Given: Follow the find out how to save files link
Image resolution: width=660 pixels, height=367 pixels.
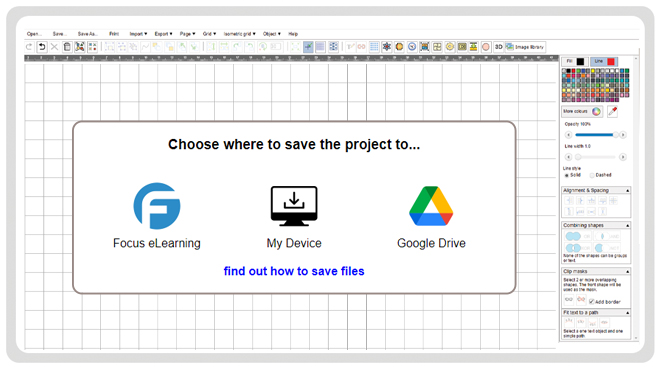Looking at the screenshot, I should pos(294,271).
